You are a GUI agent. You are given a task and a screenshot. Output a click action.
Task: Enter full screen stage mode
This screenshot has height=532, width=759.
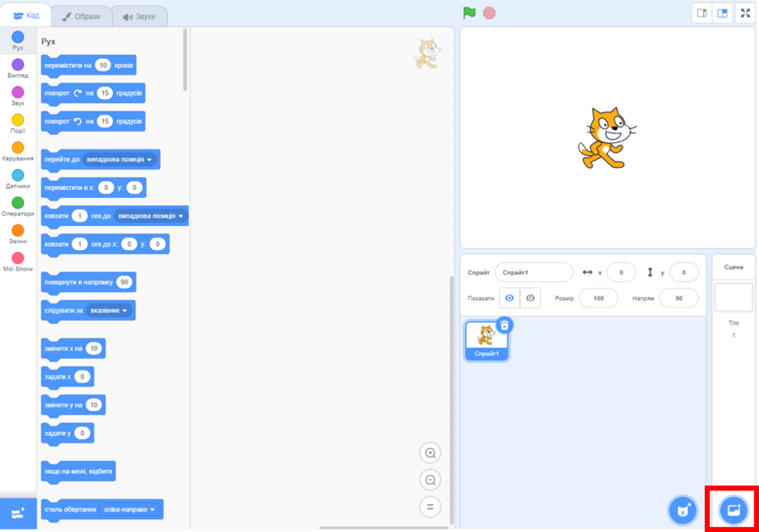[745, 13]
